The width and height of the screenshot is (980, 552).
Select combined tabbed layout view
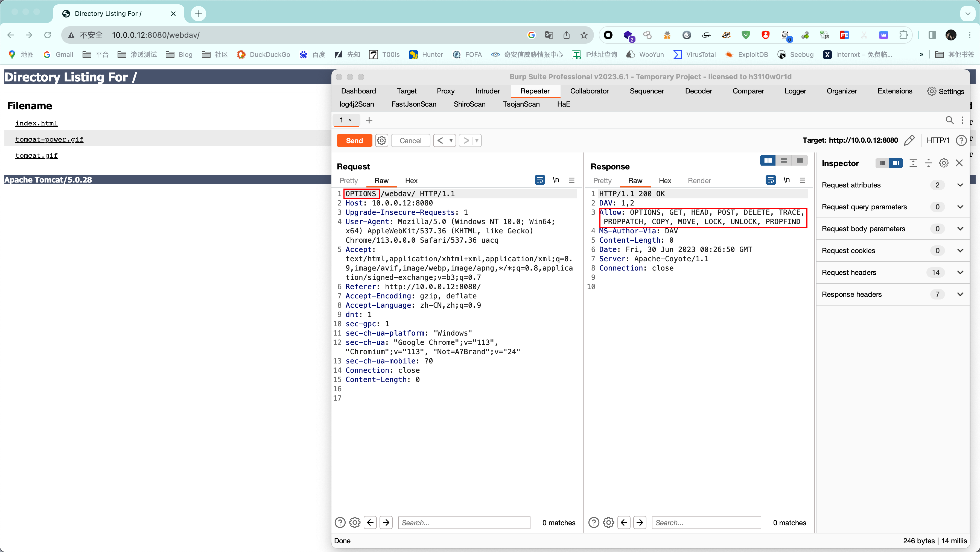pyautogui.click(x=800, y=160)
